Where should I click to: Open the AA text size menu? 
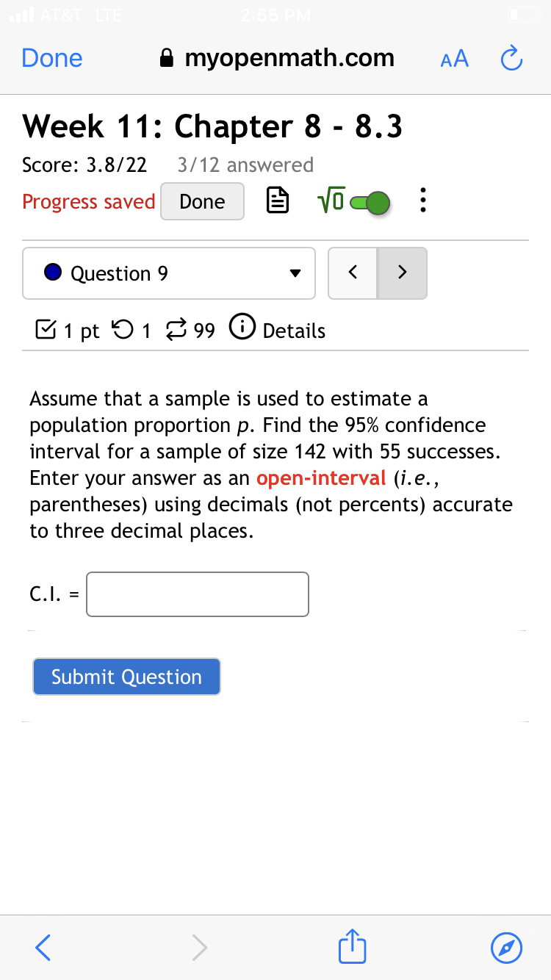[454, 59]
